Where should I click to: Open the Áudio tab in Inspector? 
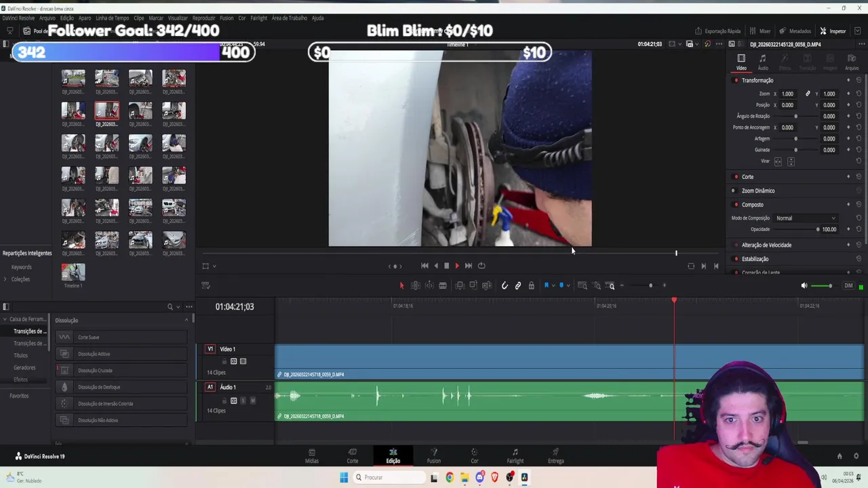[763, 62]
